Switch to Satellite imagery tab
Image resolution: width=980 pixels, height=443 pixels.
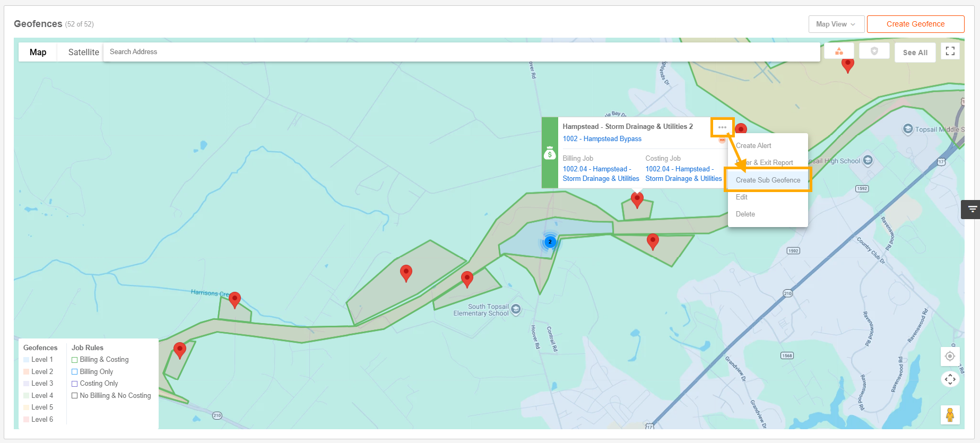(83, 52)
